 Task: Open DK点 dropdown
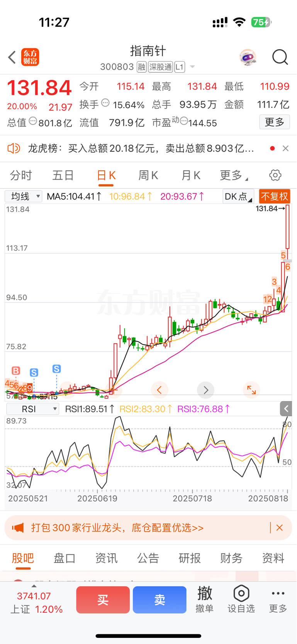click(238, 196)
